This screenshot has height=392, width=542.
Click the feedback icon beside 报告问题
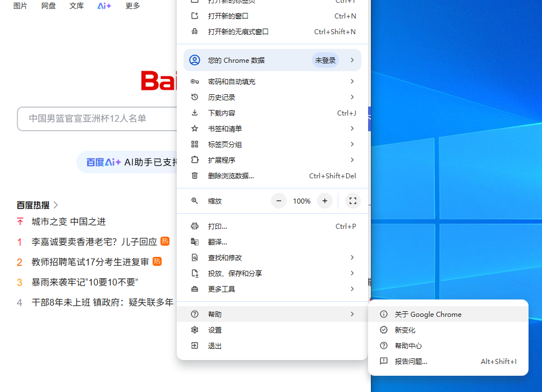click(x=383, y=361)
